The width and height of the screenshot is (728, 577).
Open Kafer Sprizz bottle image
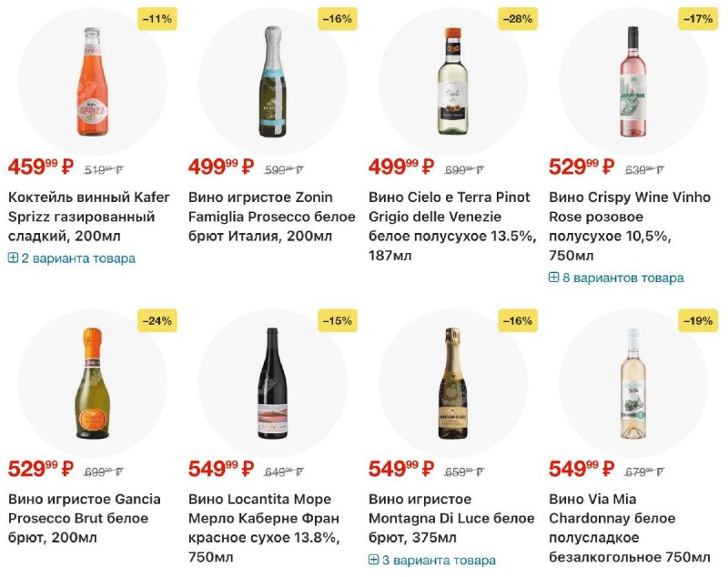click(x=91, y=80)
